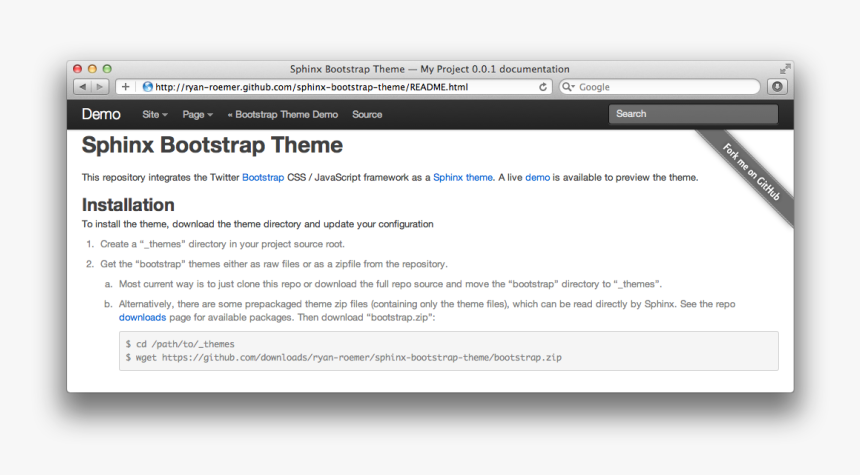
Task: Enter full screen with the corner arrows icon
Action: tap(785, 69)
